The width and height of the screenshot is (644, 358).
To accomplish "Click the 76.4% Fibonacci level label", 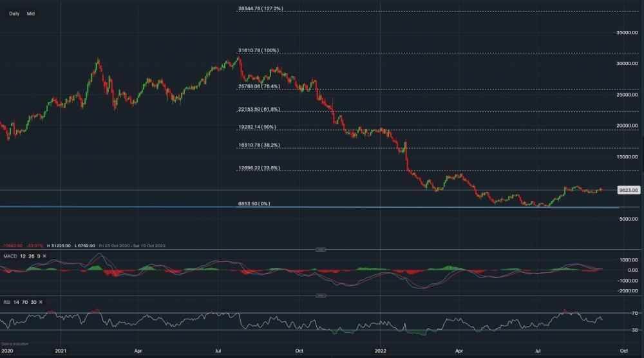I will (259, 86).
